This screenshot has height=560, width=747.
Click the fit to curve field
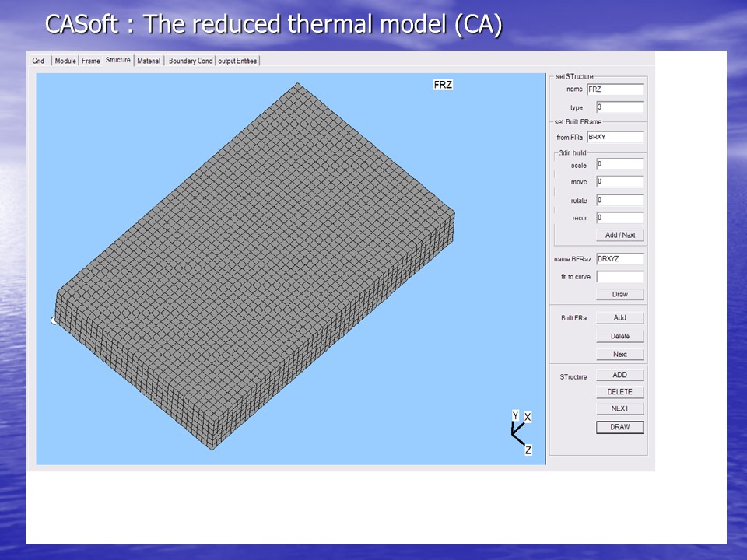click(x=619, y=276)
